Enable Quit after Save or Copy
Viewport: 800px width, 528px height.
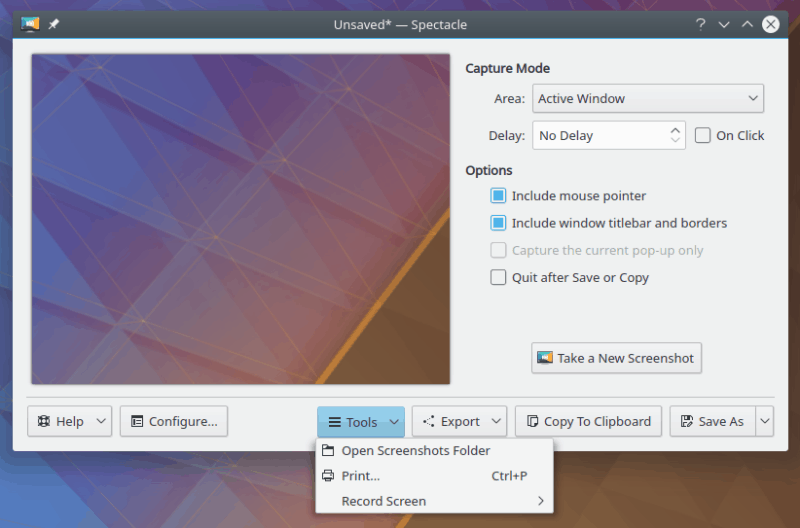(498, 278)
